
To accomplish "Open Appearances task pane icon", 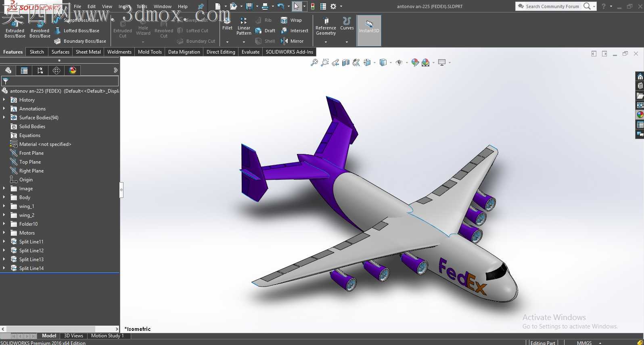I will click(640, 115).
